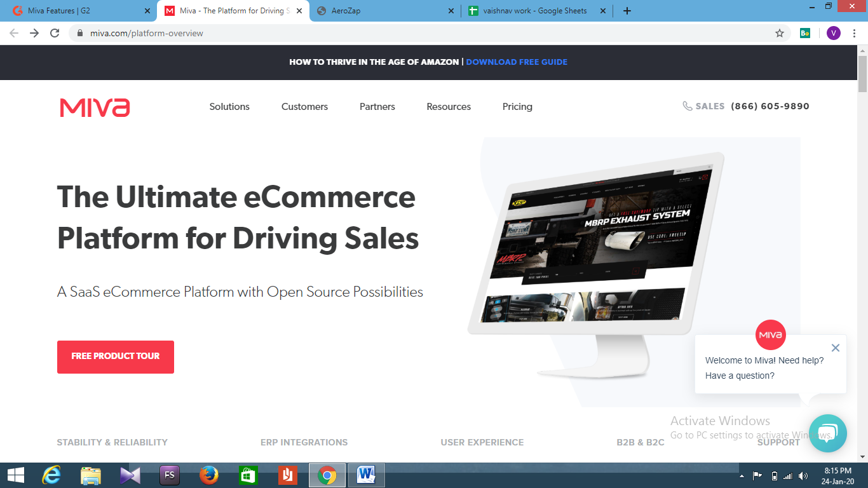
Task: Open the purple V profile avatar
Action: tap(834, 33)
